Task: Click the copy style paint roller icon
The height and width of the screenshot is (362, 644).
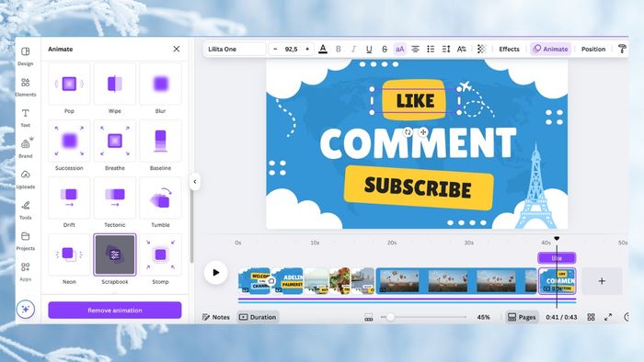Action: pyautogui.click(x=622, y=50)
